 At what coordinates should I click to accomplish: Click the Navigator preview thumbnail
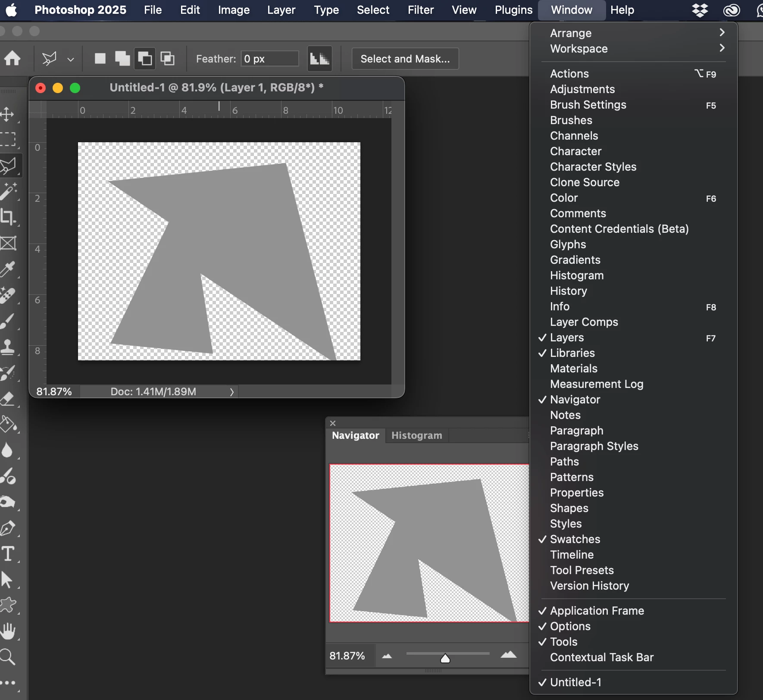click(429, 543)
